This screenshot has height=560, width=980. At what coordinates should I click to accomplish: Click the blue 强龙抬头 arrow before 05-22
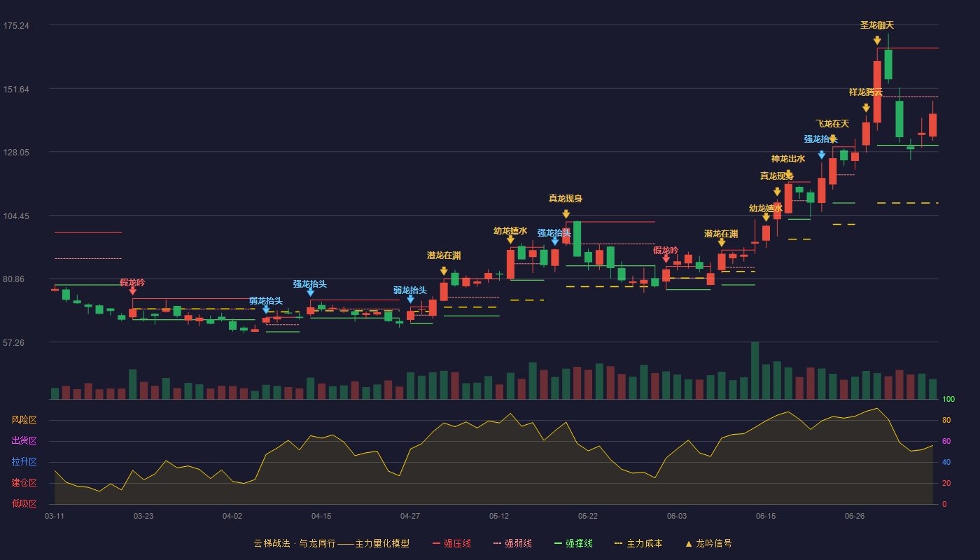[x=555, y=241]
